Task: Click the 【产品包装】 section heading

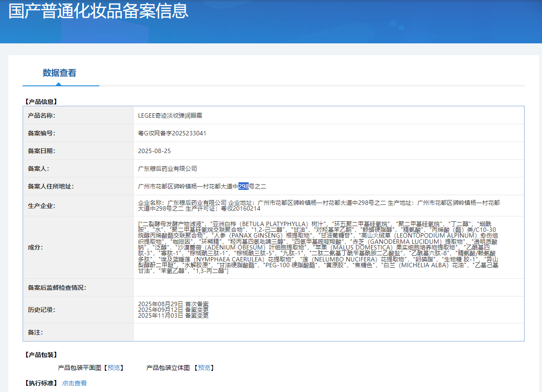Action: (x=41, y=355)
